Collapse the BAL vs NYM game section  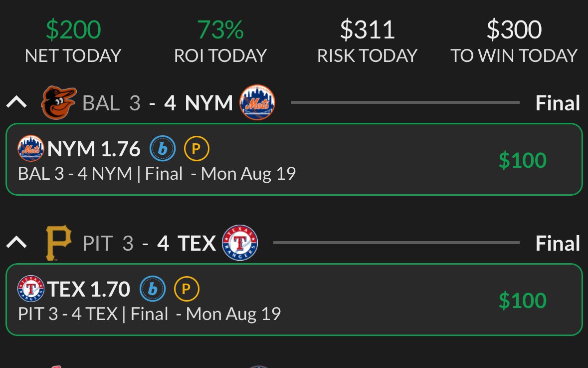16,102
